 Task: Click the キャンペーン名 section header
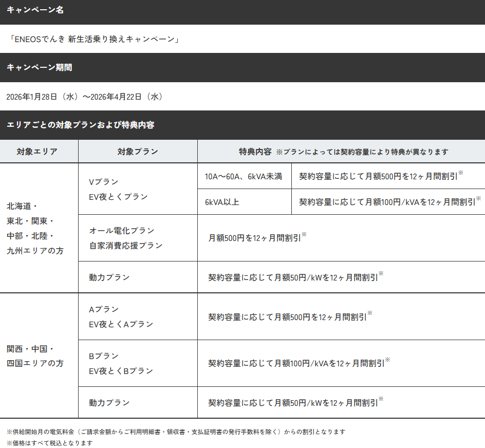(35, 10)
